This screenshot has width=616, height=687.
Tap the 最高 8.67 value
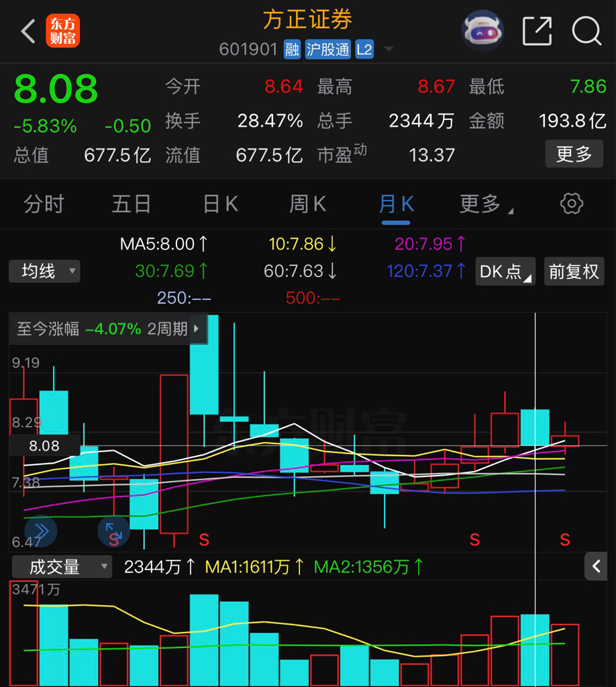coord(436,87)
